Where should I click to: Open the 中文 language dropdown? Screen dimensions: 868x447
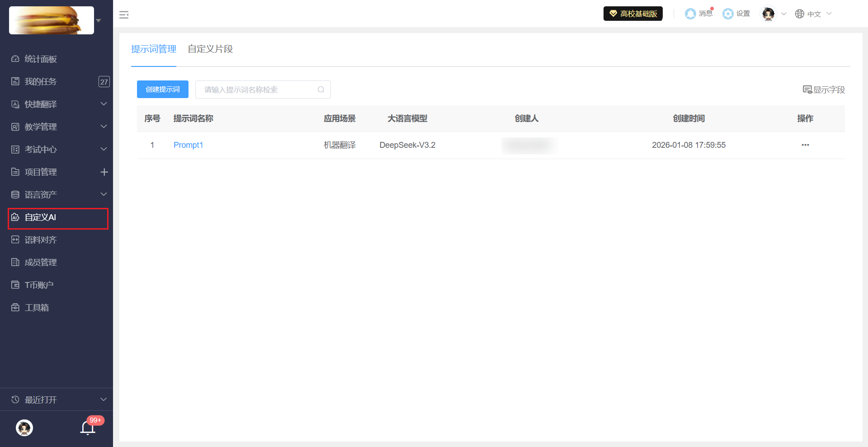(x=813, y=14)
